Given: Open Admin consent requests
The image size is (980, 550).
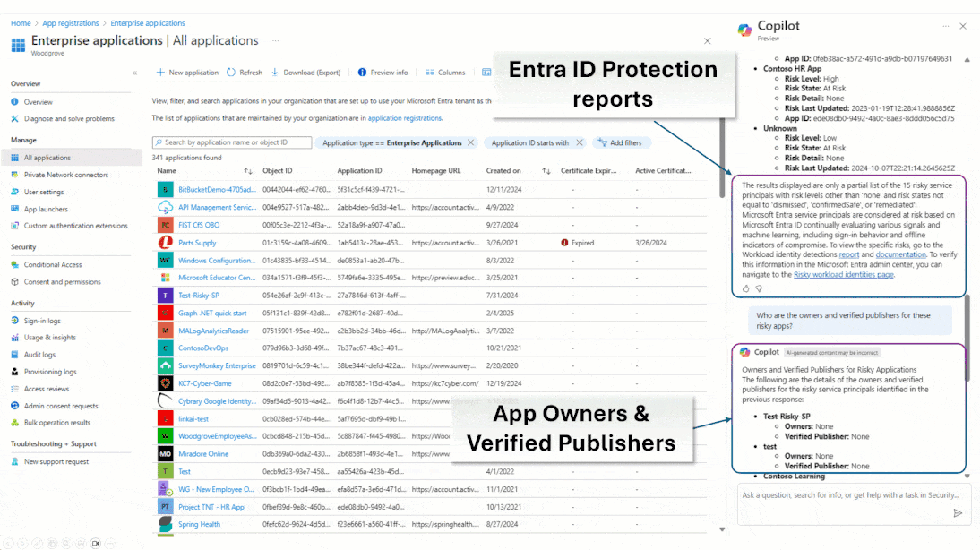Looking at the screenshot, I should pyautogui.click(x=61, y=406).
